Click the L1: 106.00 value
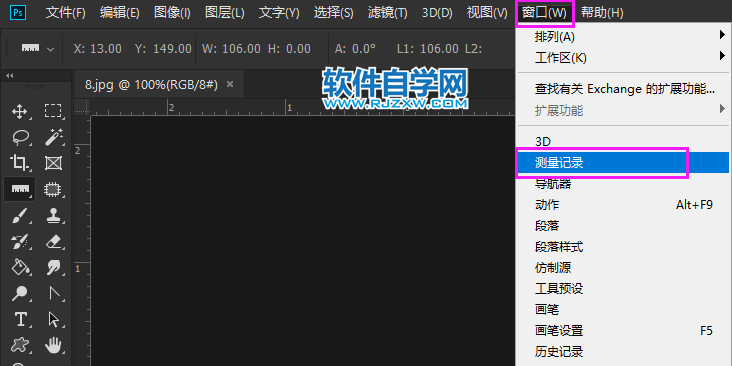Viewport: 732px width, 366px height. (428, 49)
